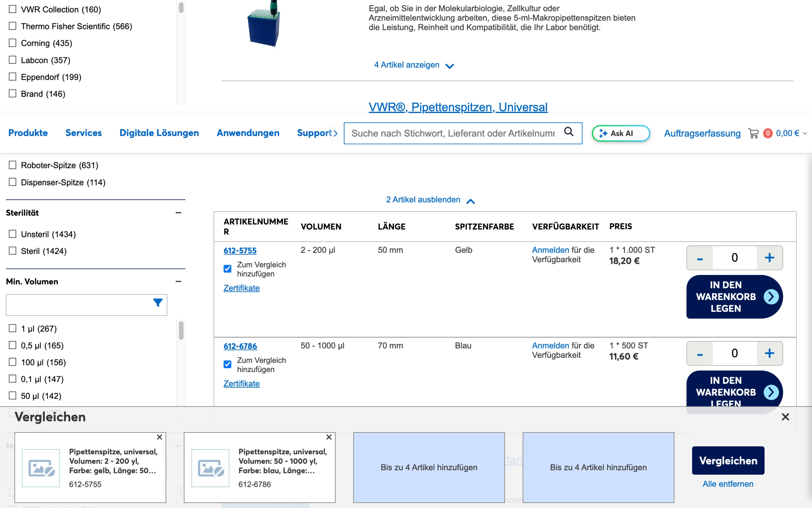
Task: Tick the Unsteril filter checkbox
Action: click(12, 234)
